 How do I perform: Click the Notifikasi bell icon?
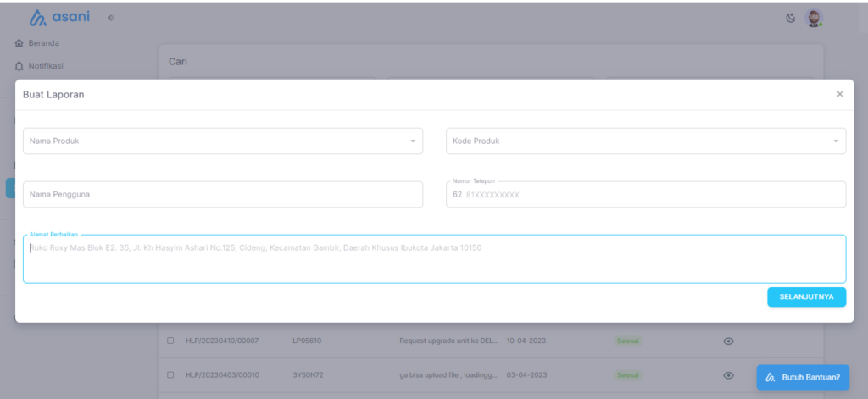(x=19, y=66)
